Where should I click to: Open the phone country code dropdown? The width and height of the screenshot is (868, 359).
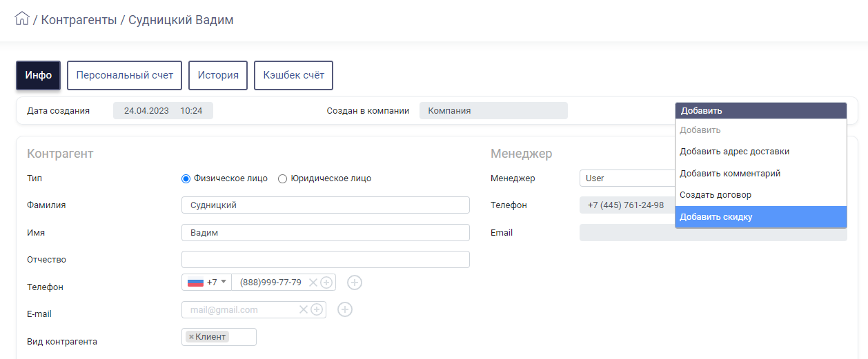click(207, 282)
